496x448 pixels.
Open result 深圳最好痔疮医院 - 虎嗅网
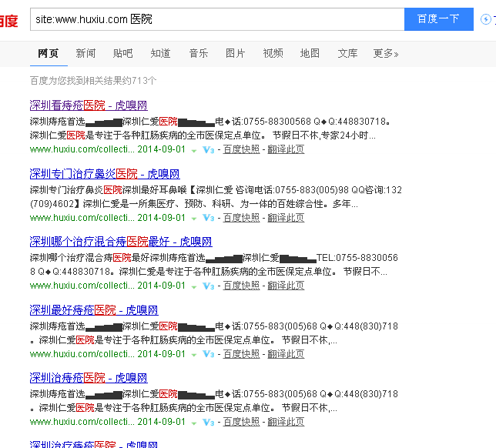[x=94, y=310]
